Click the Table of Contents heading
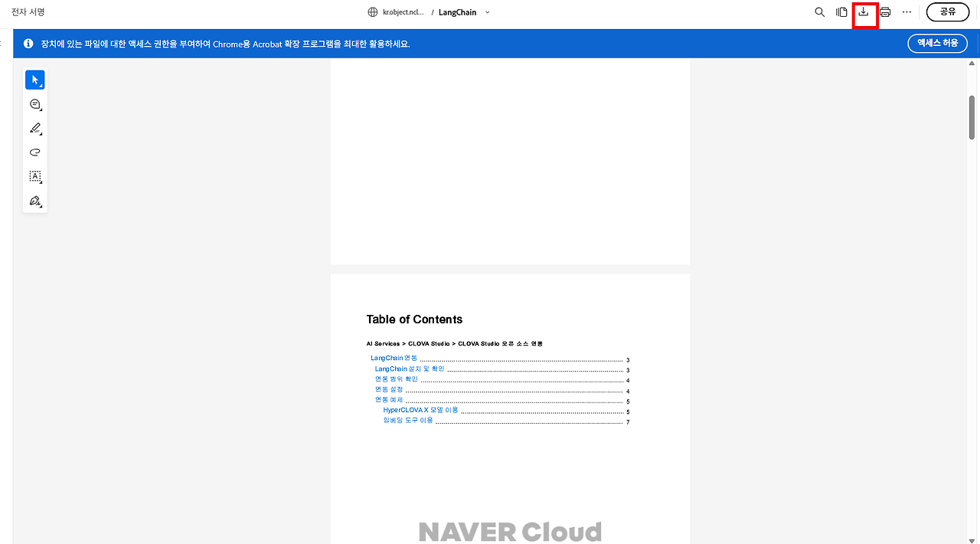Image resolution: width=980 pixels, height=544 pixels. [x=414, y=320]
